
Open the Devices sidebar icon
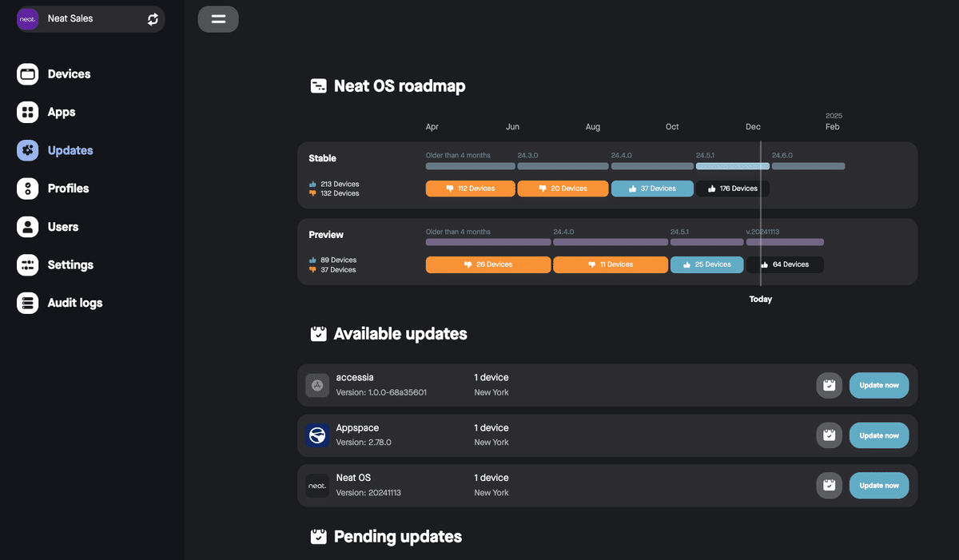(28, 74)
